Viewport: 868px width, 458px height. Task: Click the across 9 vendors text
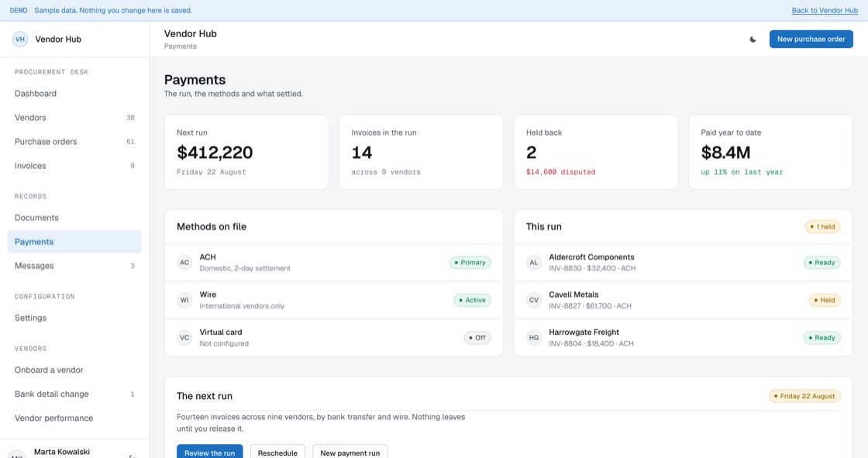(386, 172)
